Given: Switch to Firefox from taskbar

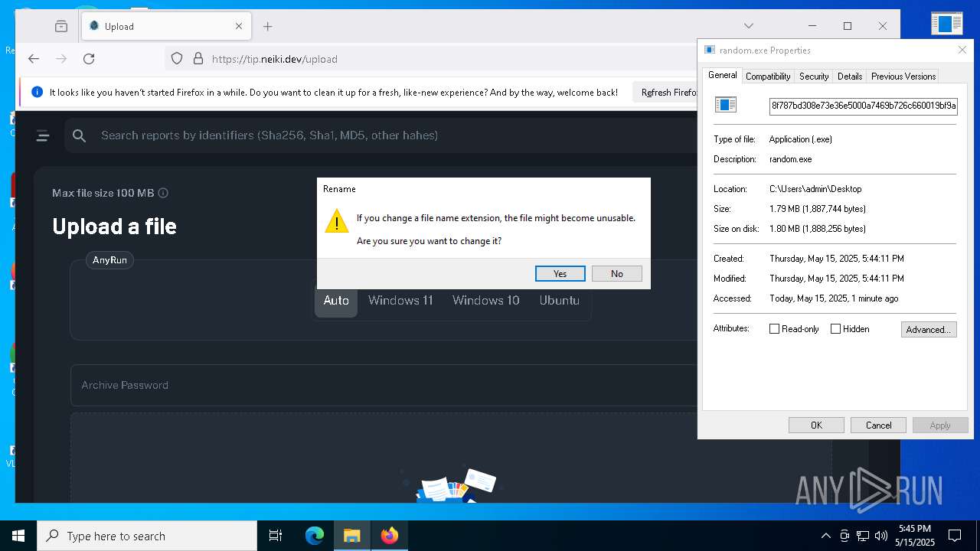Looking at the screenshot, I should 389,536.
